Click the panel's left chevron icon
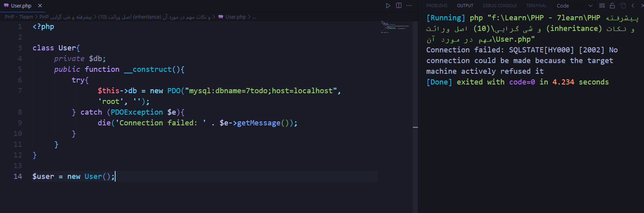This screenshot has height=213, width=644. tap(633, 6)
